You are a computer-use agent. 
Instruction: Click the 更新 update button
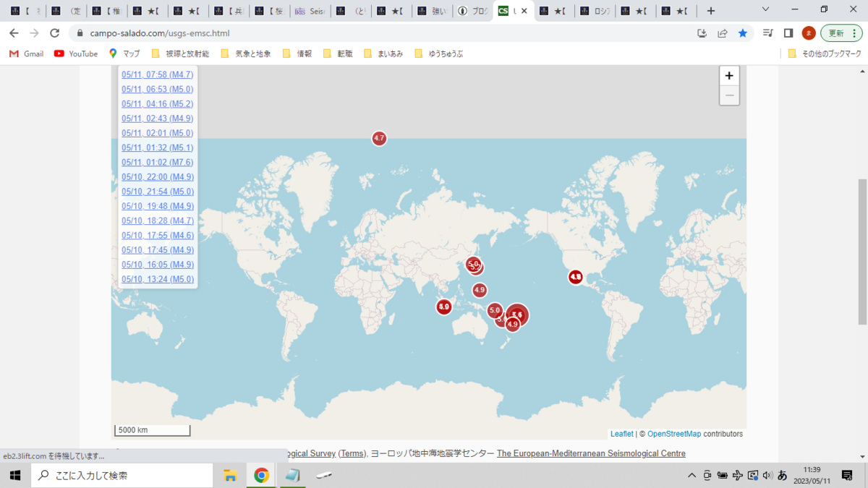[841, 33]
